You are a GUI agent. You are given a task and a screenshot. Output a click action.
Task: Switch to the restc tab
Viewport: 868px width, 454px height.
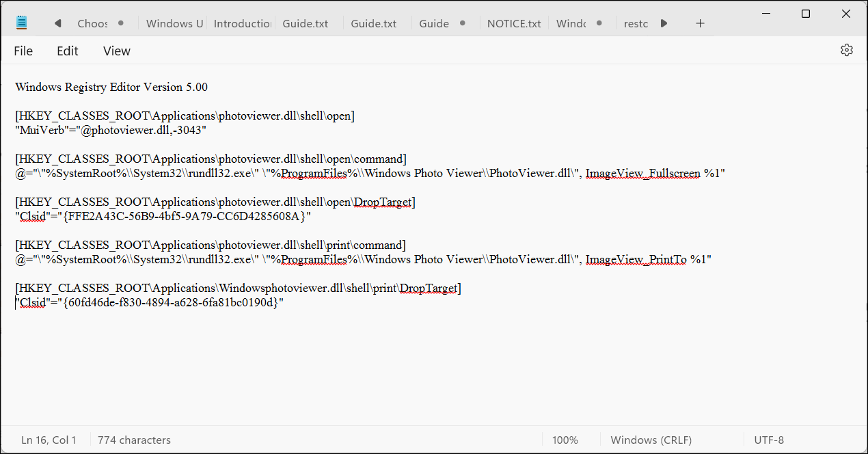tap(636, 23)
